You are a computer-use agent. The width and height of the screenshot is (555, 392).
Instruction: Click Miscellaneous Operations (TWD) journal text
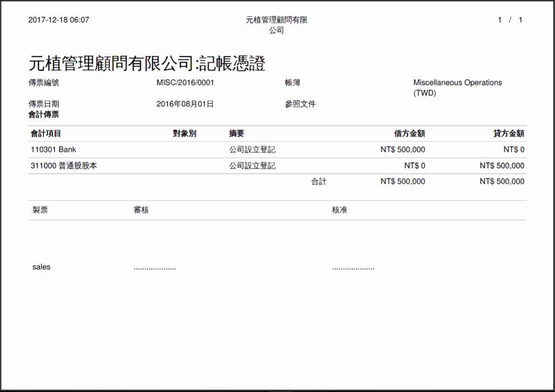click(457, 88)
